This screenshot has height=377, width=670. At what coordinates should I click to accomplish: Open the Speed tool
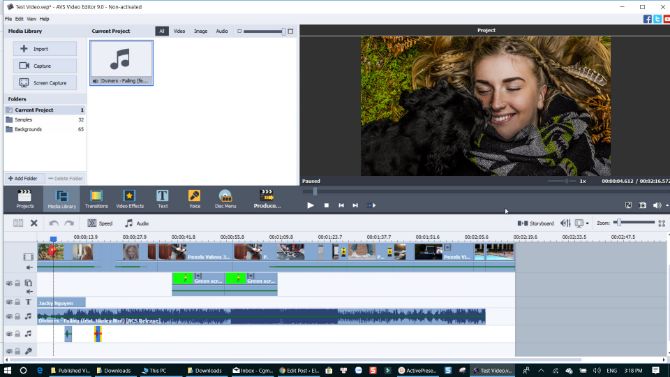100,223
